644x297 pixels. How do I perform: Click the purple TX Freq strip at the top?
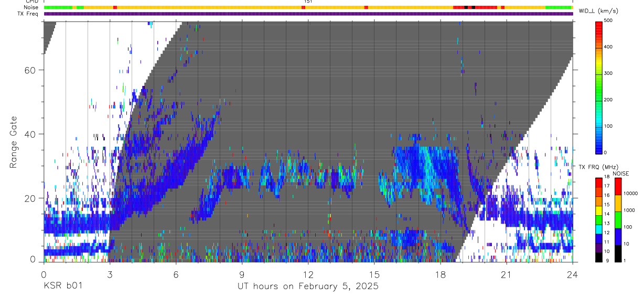(308, 14)
